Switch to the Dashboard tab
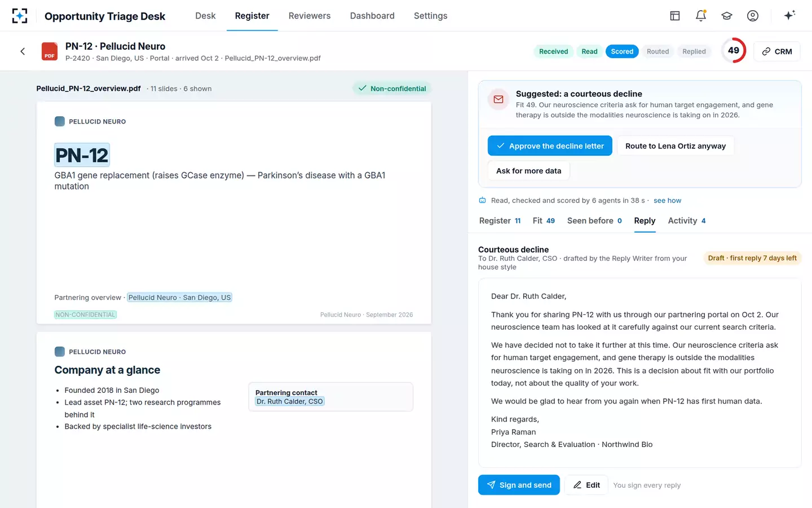Viewport: 812px width, 508px height. tap(372, 16)
